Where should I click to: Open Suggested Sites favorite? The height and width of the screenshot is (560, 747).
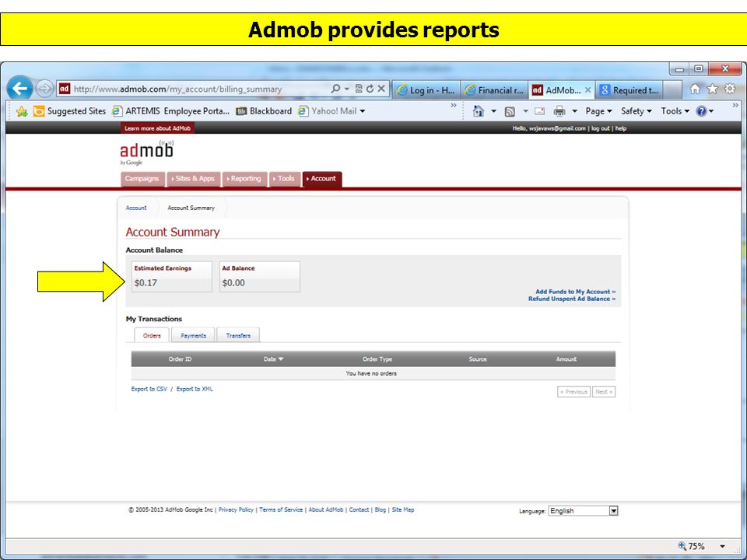(69, 111)
